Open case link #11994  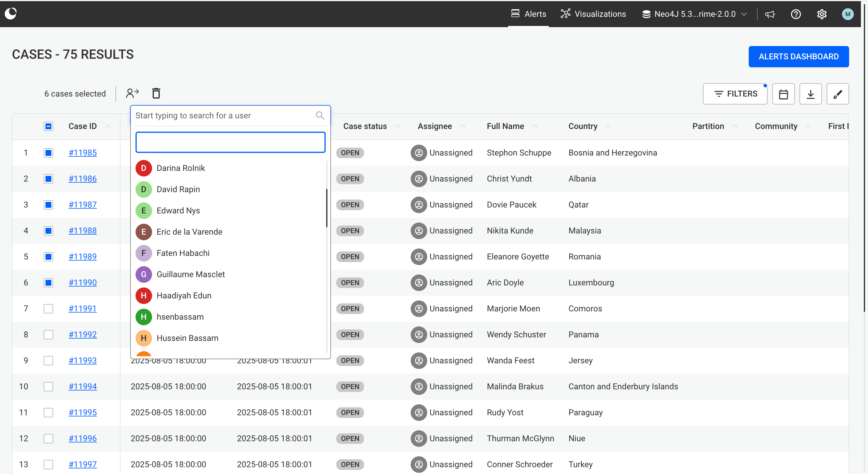pos(83,386)
